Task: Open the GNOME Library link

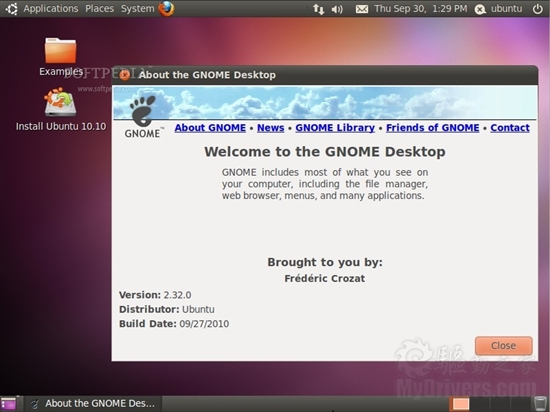Action: (x=335, y=128)
